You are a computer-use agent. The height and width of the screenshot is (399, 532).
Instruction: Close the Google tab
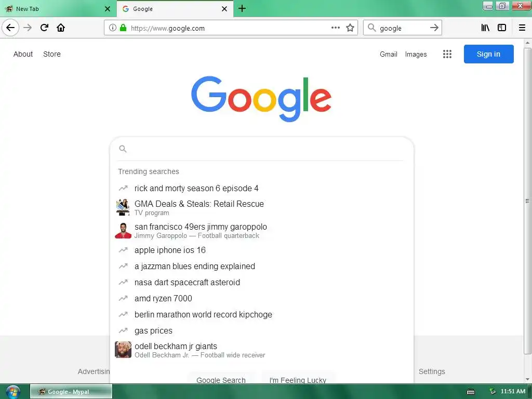[224, 9]
